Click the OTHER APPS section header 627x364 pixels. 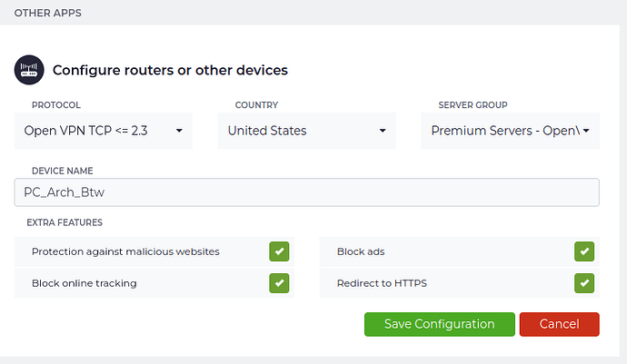(x=47, y=13)
